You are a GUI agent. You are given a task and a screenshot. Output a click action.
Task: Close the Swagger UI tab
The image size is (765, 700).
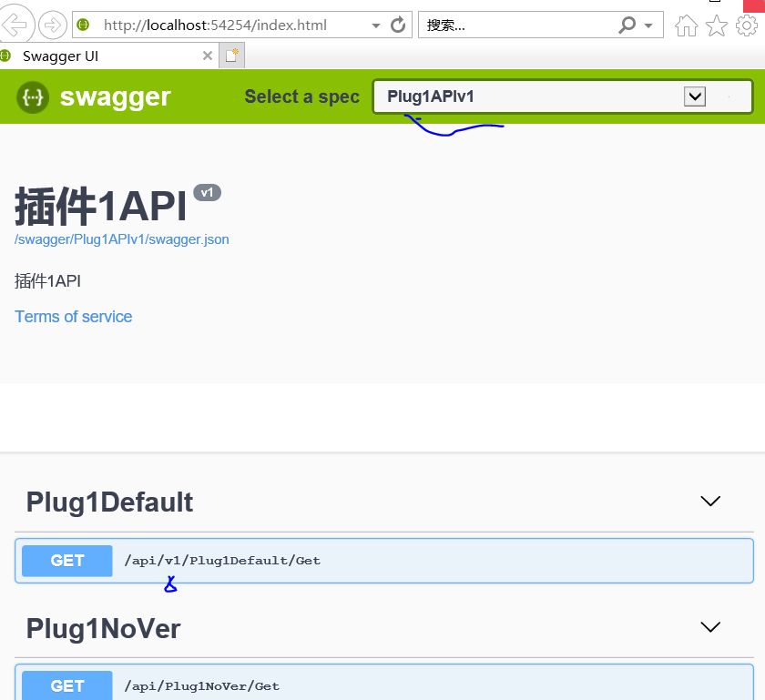point(208,56)
